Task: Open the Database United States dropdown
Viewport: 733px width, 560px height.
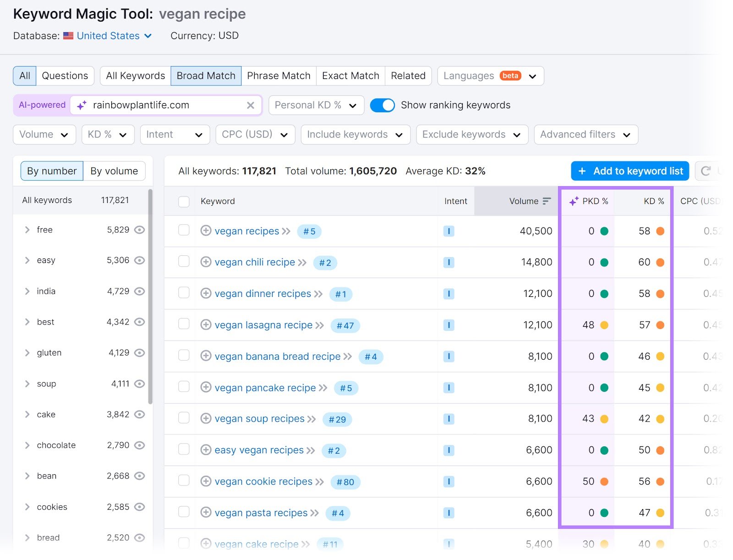Action: [x=108, y=35]
